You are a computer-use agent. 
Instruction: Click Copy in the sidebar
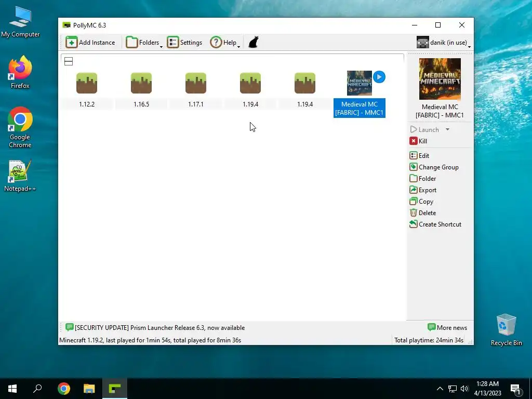click(x=421, y=202)
